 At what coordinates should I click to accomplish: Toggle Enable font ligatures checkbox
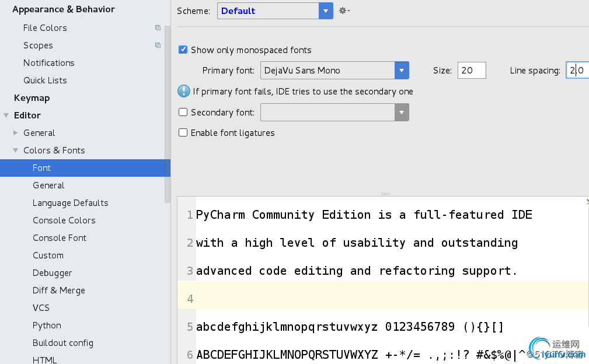[183, 132]
